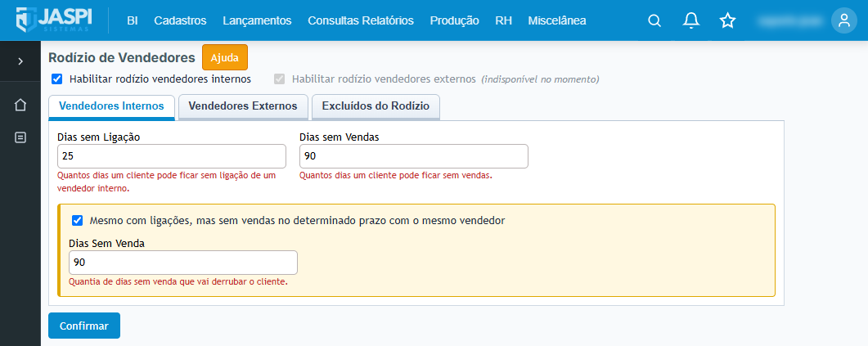The width and height of the screenshot is (868, 346).
Task: Click the blurred username in header
Action: click(789, 21)
